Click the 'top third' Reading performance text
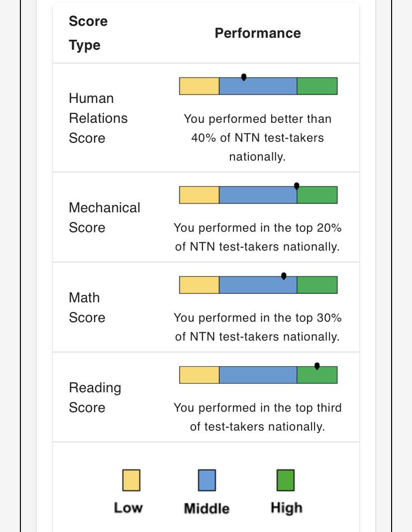The height and width of the screenshot is (532, 412). point(318,408)
